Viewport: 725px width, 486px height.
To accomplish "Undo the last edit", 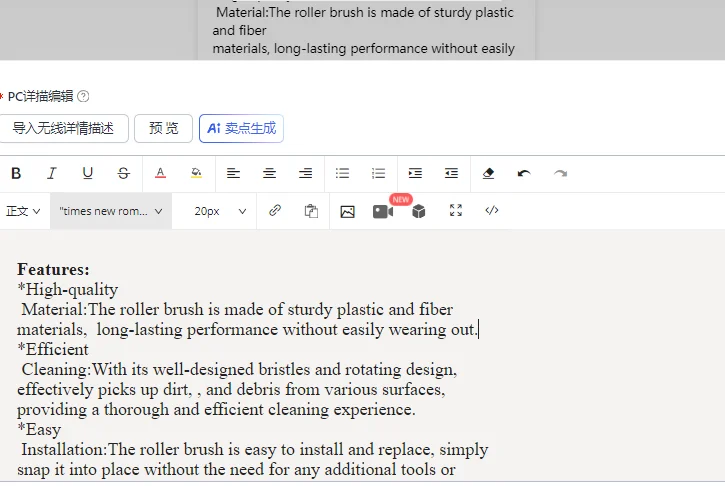I will [524, 173].
